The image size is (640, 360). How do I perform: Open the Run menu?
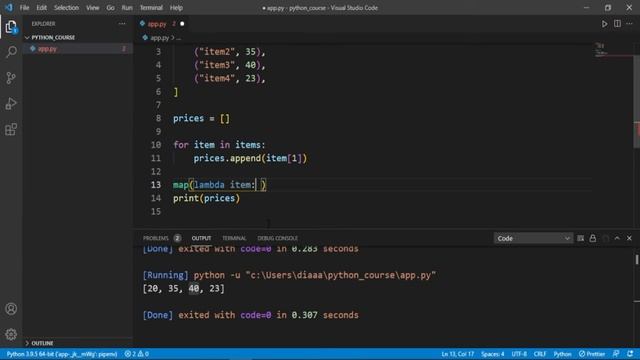tap(127, 8)
